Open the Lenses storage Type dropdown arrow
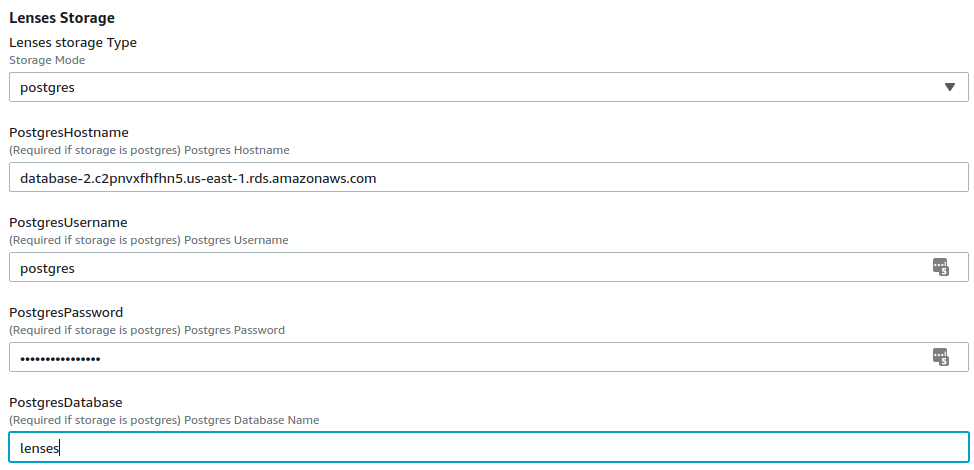The width and height of the screenshot is (974, 470). [x=949, y=87]
